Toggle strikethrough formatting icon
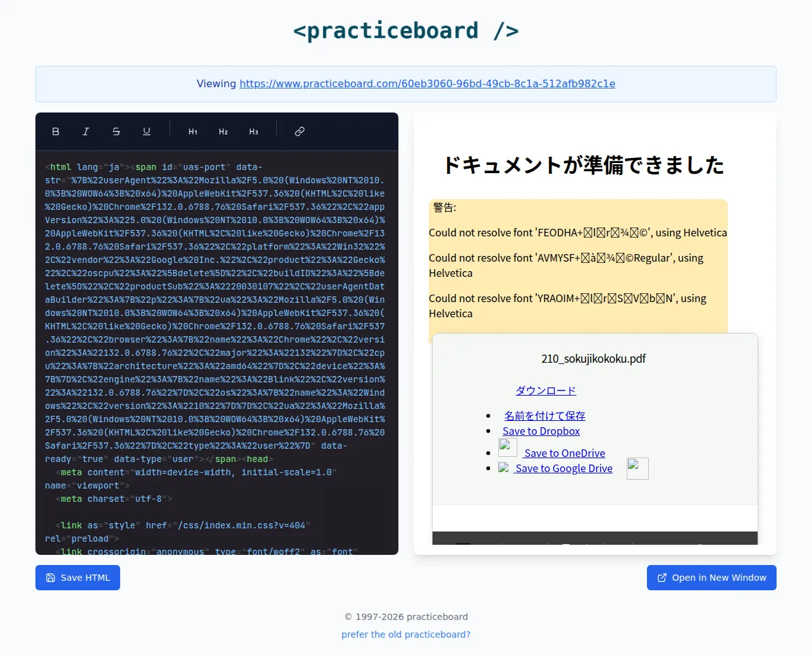This screenshot has height=656, width=812. (116, 131)
